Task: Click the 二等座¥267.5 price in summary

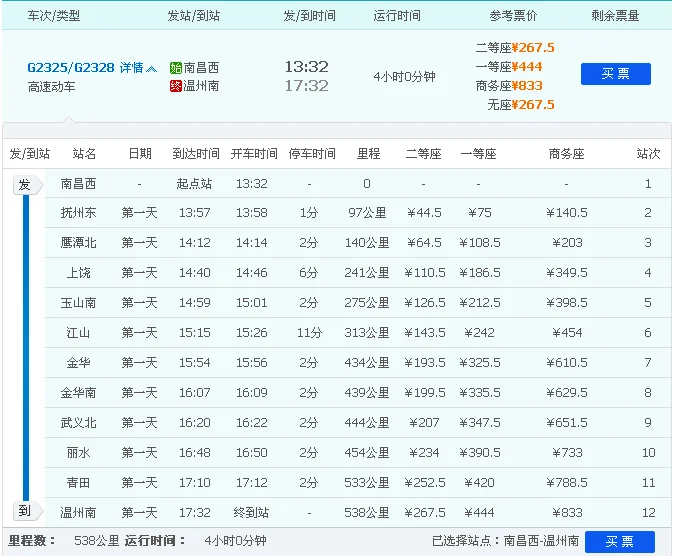Action: point(515,48)
